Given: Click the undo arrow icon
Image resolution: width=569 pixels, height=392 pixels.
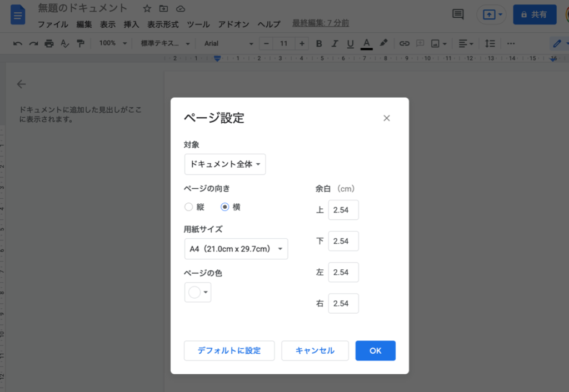Looking at the screenshot, I should (x=18, y=43).
